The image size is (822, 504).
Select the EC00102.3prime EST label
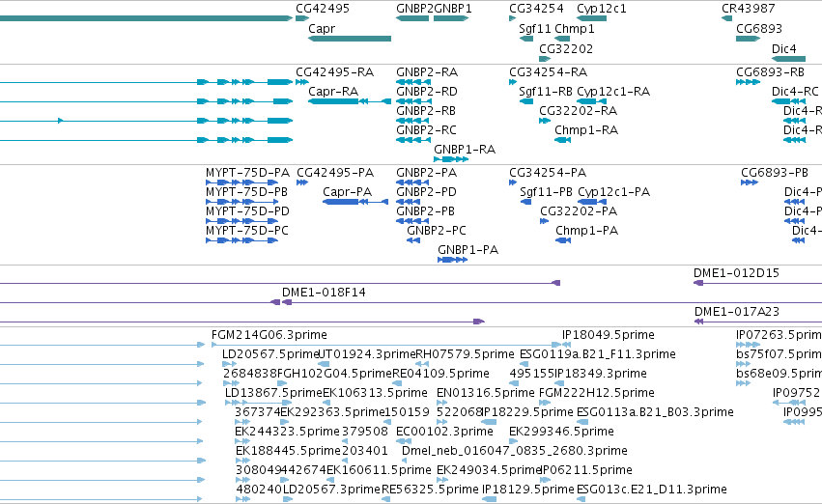[x=444, y=432]
